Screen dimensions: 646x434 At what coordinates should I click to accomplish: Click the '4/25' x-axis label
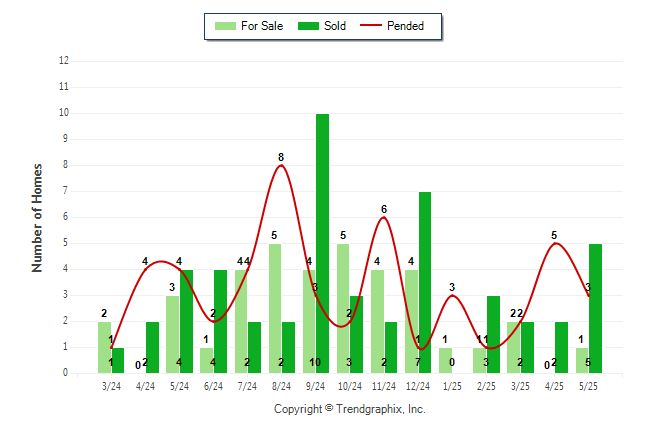pos(554,386)
